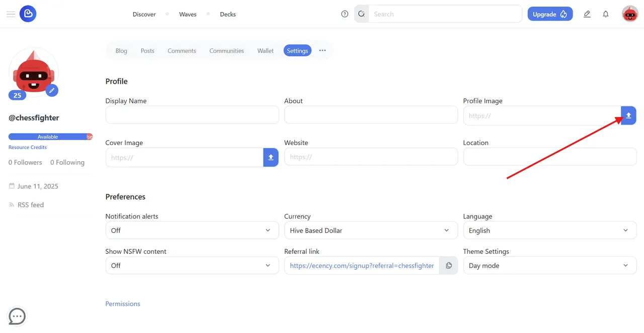
Task: Open the help question mark icon
Action: (345, 14)
